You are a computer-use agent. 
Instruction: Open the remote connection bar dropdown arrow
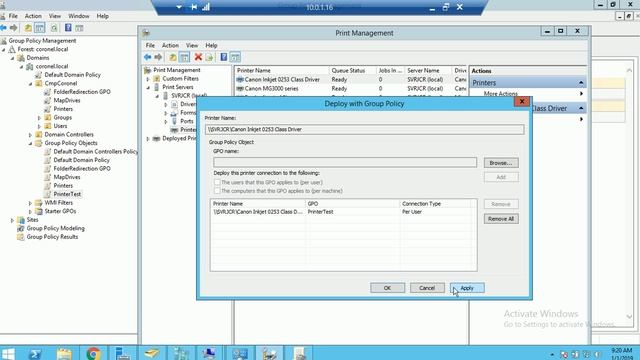179,7
